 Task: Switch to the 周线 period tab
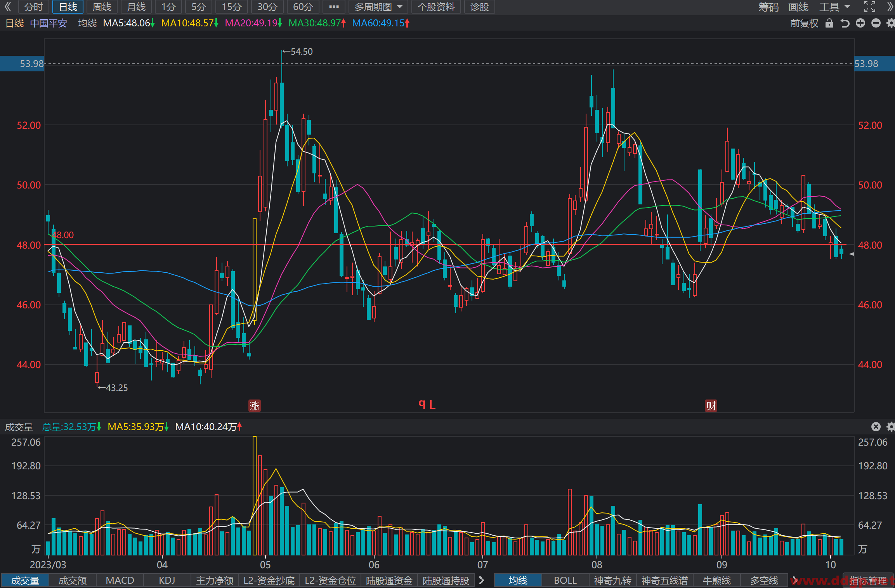point(102,7)
